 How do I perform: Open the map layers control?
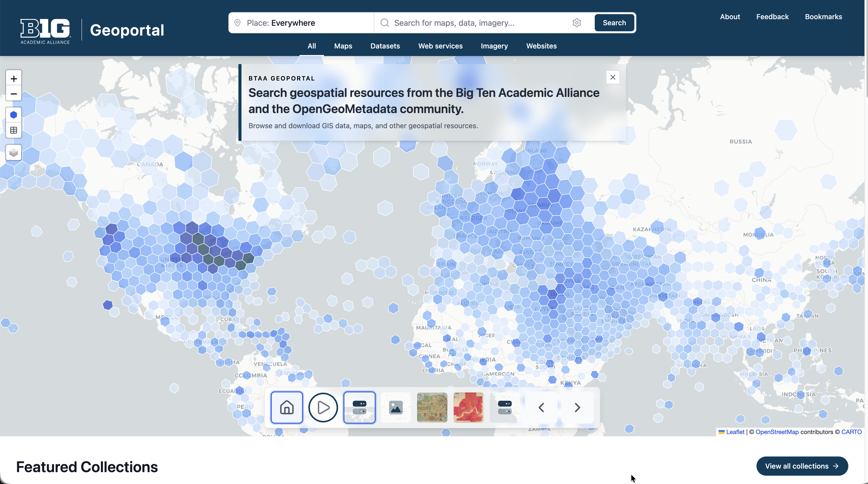coord(13,153)
